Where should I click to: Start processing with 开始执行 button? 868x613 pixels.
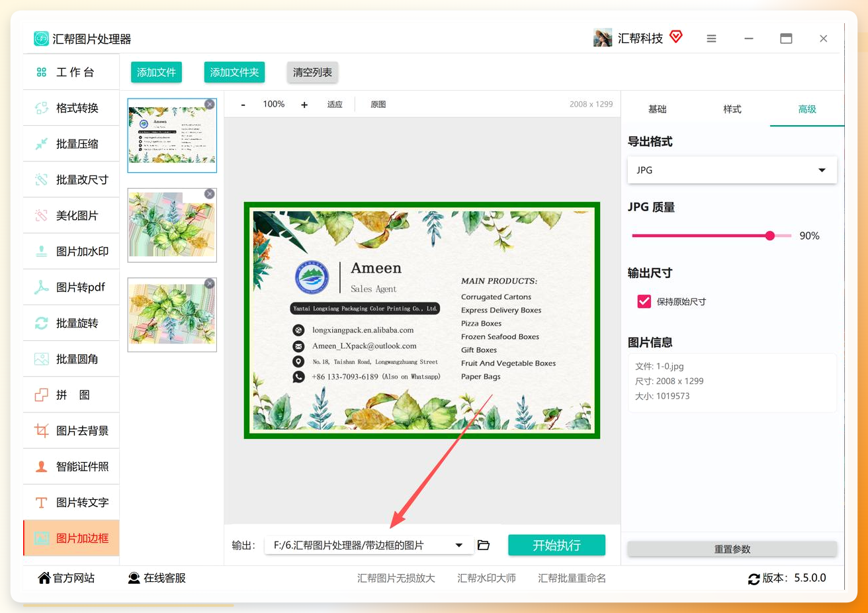coord(556,545)
